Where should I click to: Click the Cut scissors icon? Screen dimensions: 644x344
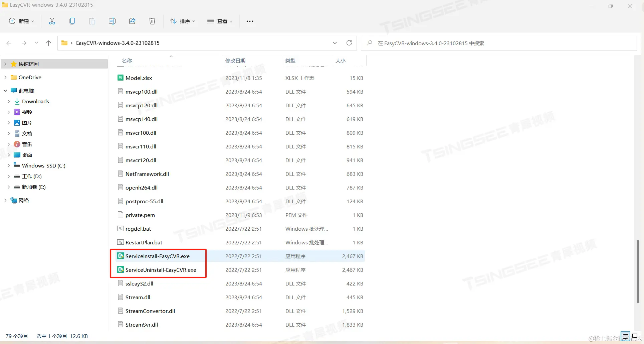click(x=52, y=21)
